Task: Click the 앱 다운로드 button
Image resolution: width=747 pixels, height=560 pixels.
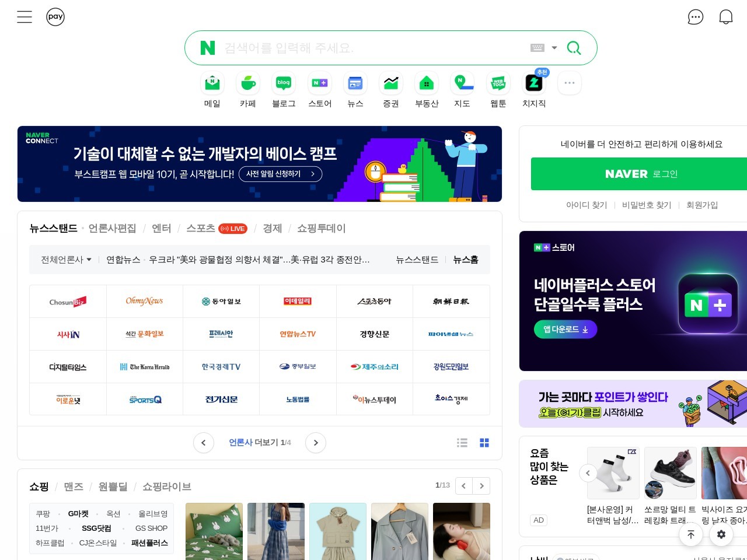Action: click(566, 330)
